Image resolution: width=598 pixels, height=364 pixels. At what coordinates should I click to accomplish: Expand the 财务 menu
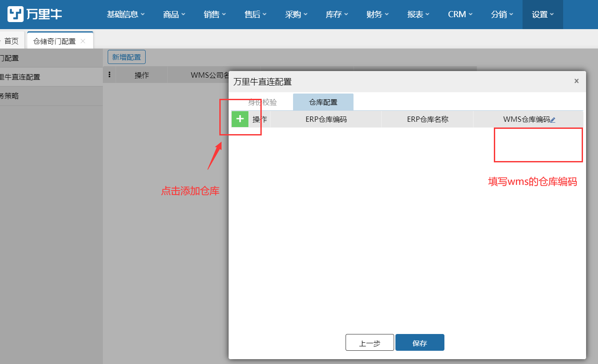click(377, 15)
